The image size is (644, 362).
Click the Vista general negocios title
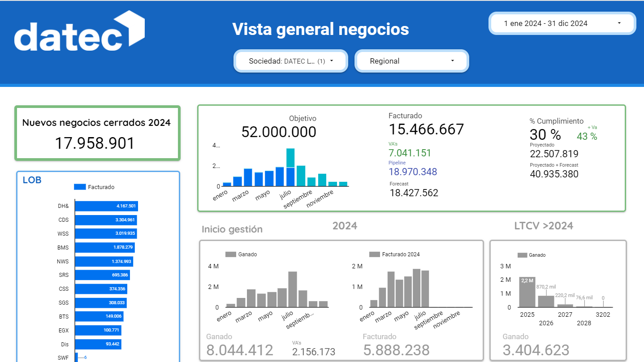(320, 29)
